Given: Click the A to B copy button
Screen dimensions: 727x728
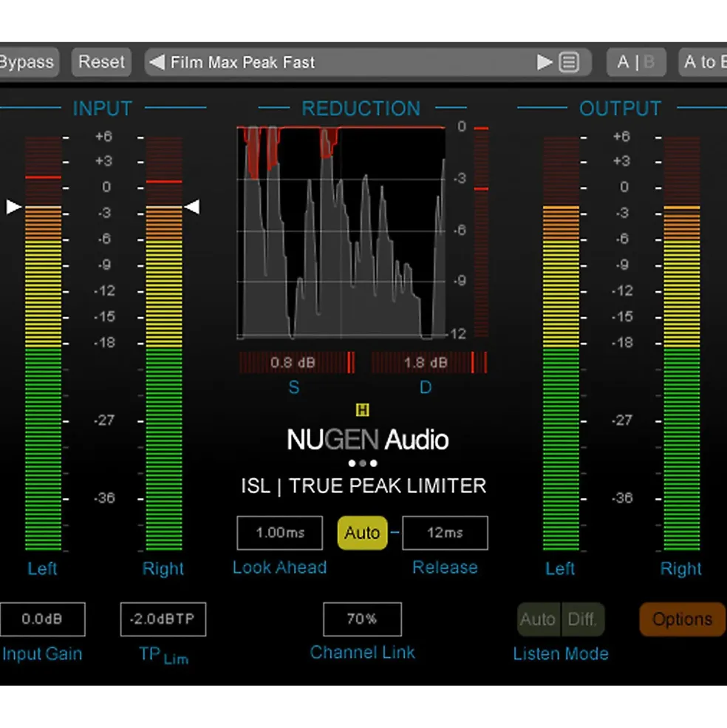Looking at the screenshot, I should coord(703,62).
